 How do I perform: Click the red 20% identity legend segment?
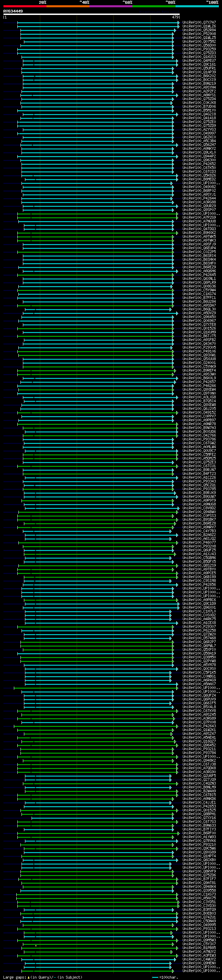click(x=25, y=6)
